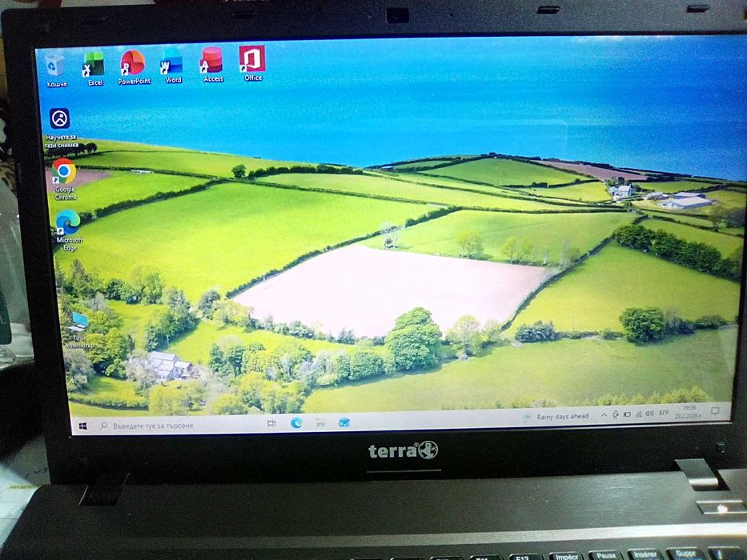Open the Recycle Bin (Кошче) desktop icon
The height and width of the screenshot is (560, 747).
click(x=56, y=70)
